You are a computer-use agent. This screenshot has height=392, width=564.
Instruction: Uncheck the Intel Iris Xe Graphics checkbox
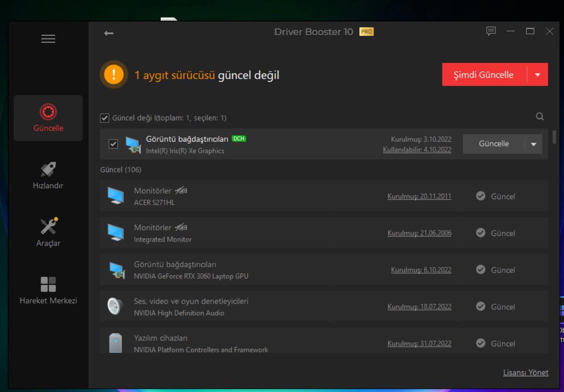(x=113, y=144)
